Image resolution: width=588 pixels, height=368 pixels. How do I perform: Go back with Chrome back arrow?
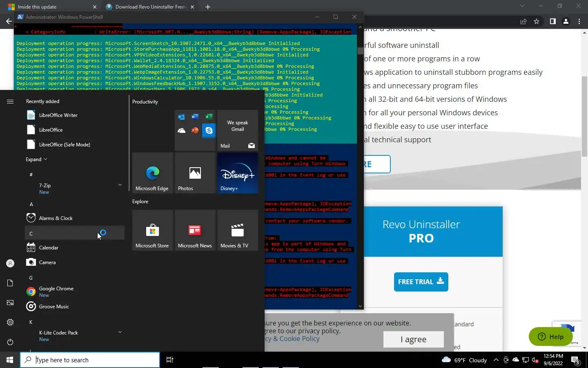pyautogui.click(x=9, y=21)
